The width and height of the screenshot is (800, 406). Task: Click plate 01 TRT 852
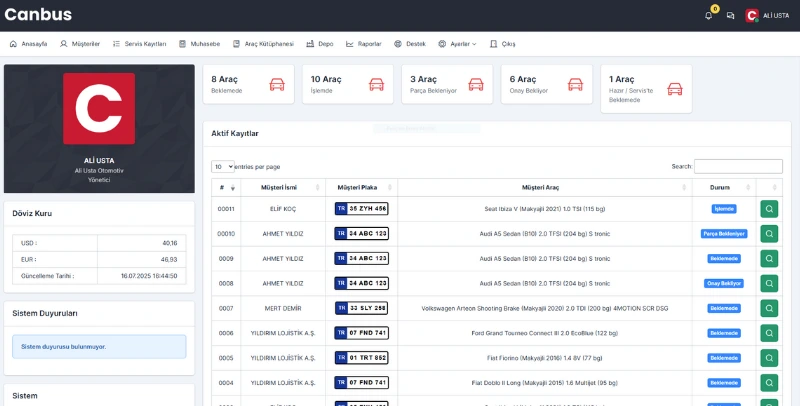coord(362,358)
